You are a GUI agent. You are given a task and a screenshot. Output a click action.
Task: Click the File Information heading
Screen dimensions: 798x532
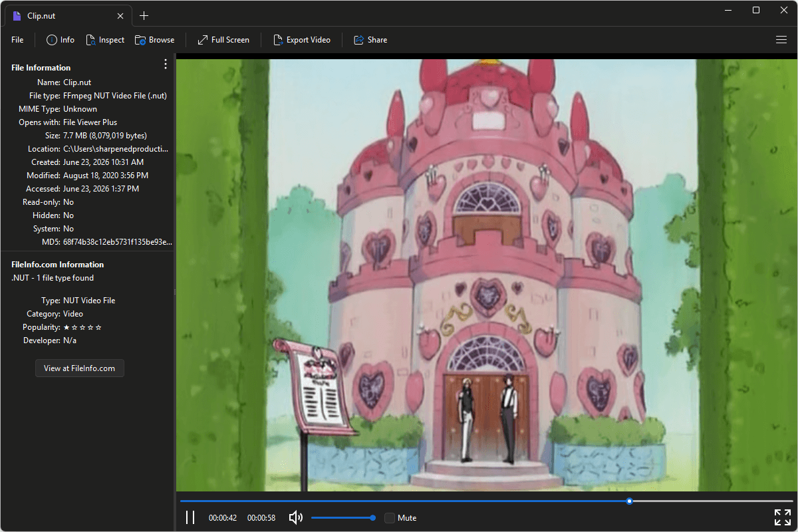click(x=41, y=68)
